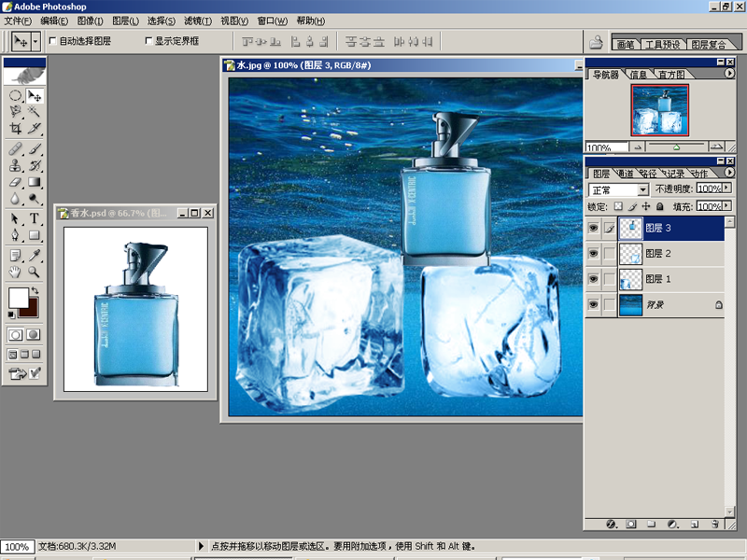Open status bar info arrow
Viewport: 747px width, 560px height.
pos(201,546)
